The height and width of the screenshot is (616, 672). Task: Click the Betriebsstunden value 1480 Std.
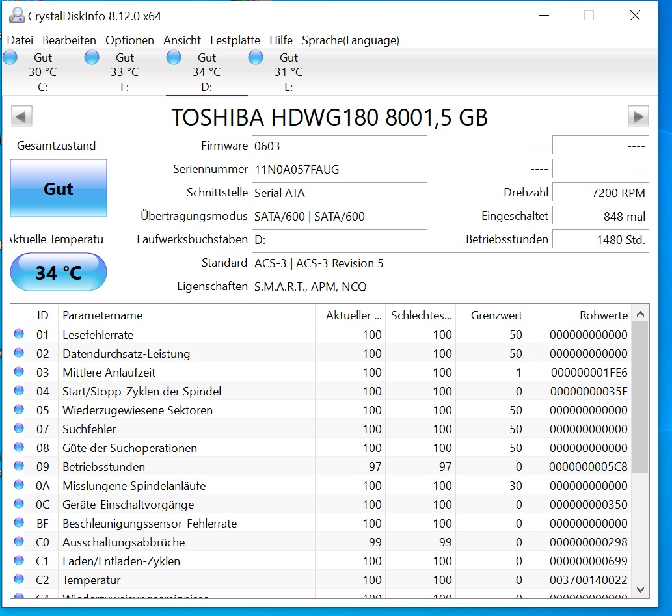601,239
